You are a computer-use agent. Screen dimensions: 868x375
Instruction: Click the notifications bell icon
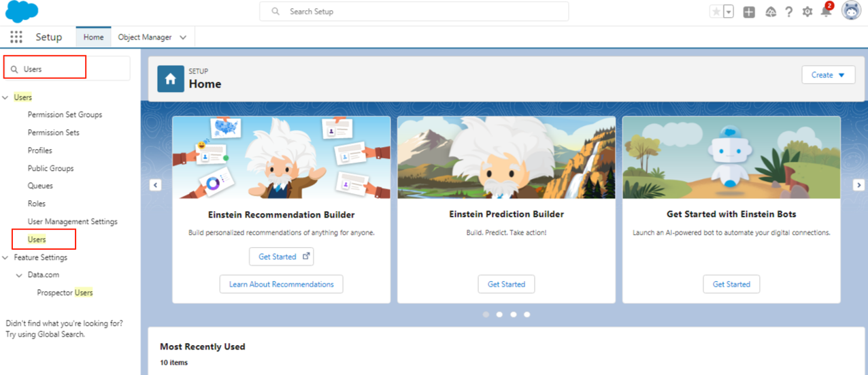click(826, 12)
